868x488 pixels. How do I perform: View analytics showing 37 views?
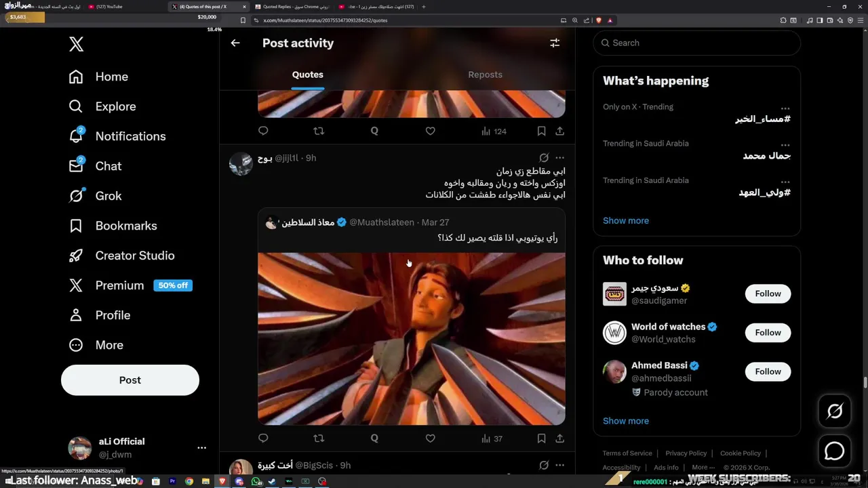tap(492, 439)
